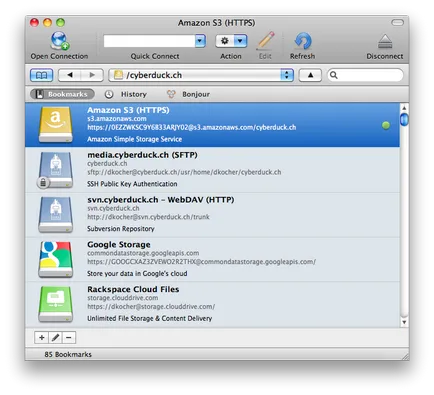Select media.cyberduck.ch (SFTP) bookmark title
The image size is (434, 395).
pos(142,155)
